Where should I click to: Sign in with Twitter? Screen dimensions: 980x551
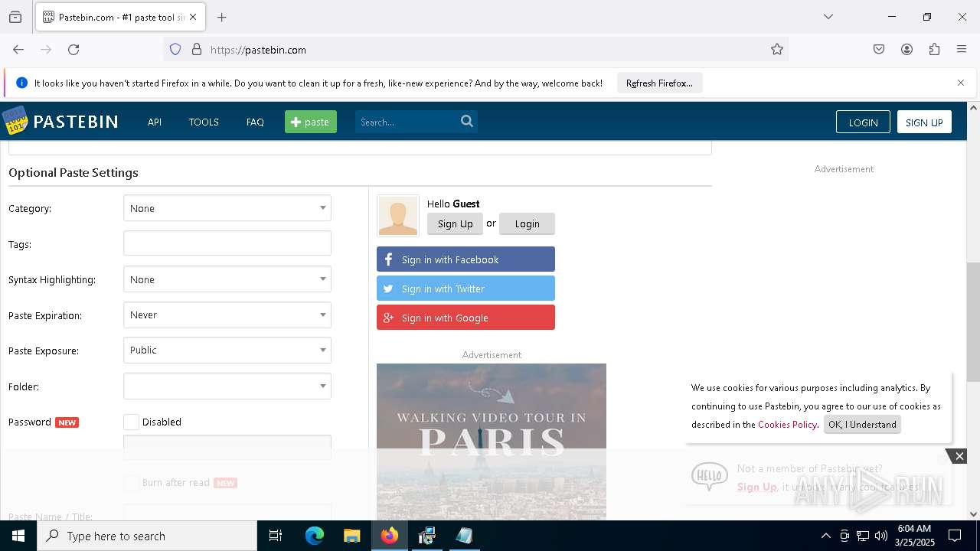click(465, 289)
